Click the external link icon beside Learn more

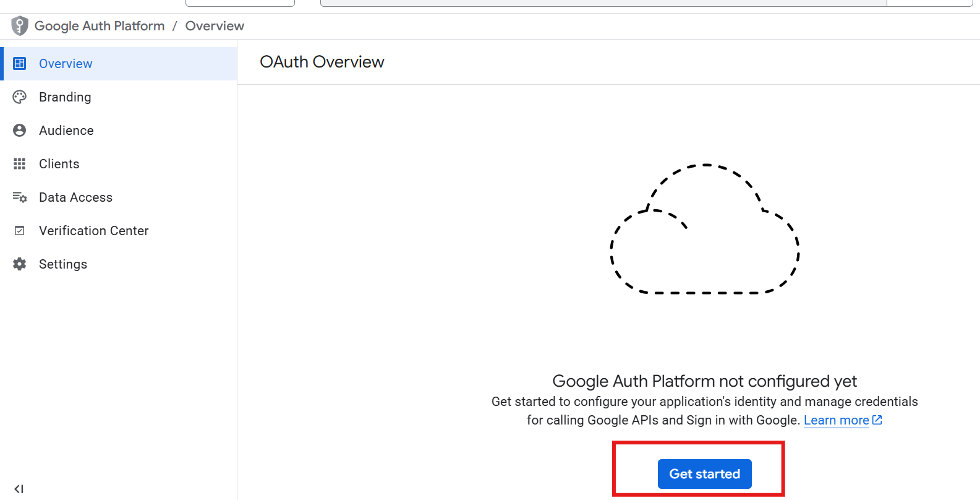click(877, 420)
